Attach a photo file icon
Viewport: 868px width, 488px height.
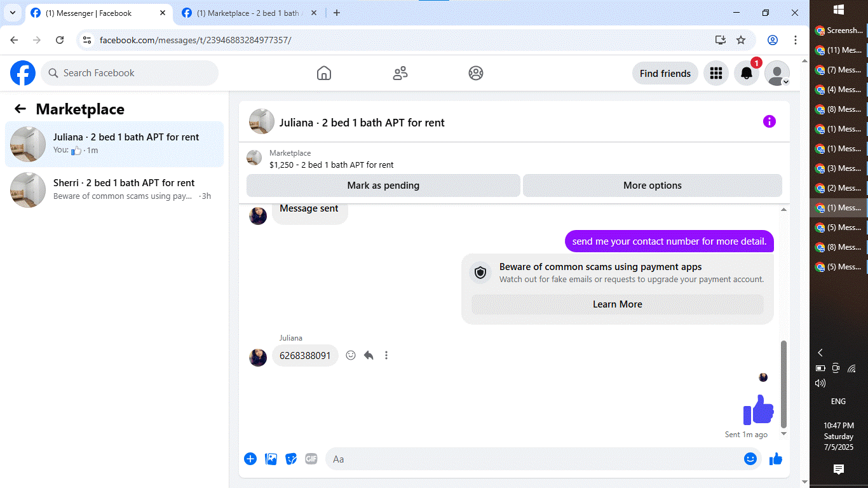(271, 459)
